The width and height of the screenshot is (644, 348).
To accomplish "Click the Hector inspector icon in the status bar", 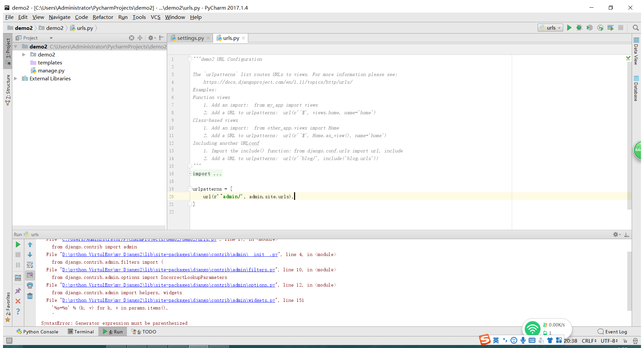I will (635, 341).
